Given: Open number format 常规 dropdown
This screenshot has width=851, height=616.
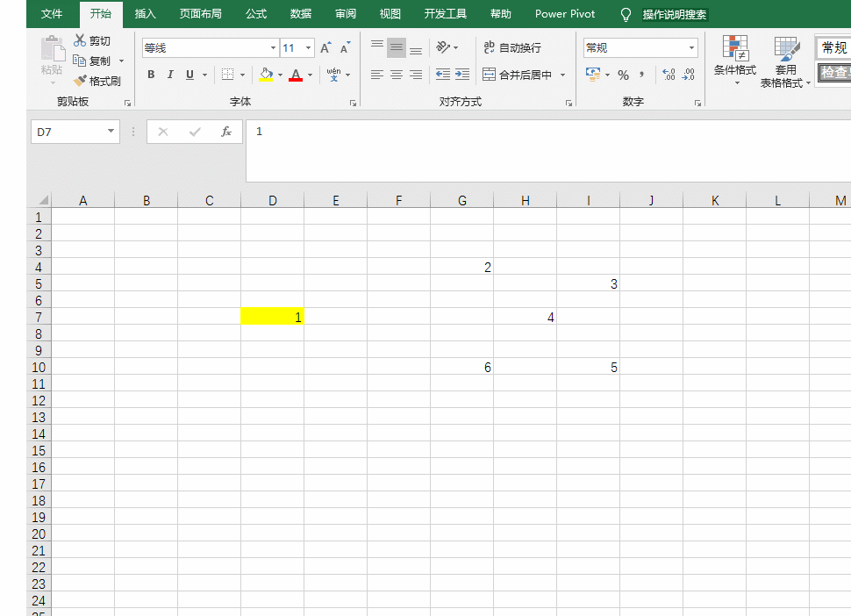Looking at the screenshot, I should (x=691, y=47).
